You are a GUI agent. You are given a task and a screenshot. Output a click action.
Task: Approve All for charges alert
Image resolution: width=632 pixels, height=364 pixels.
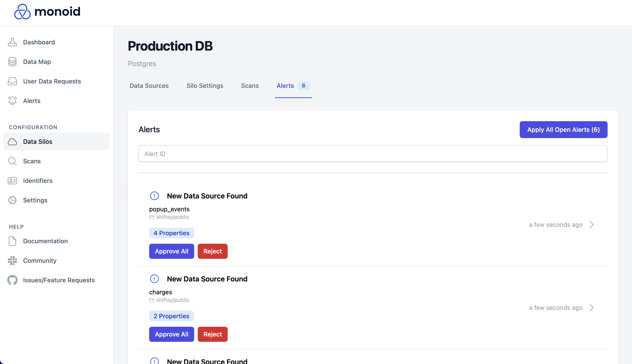click(x=172, y=334)
